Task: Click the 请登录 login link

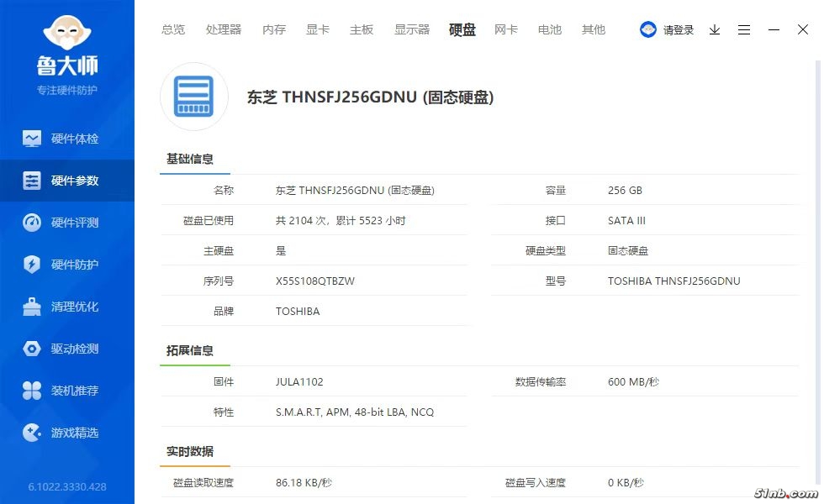Action: coord(679,29)
